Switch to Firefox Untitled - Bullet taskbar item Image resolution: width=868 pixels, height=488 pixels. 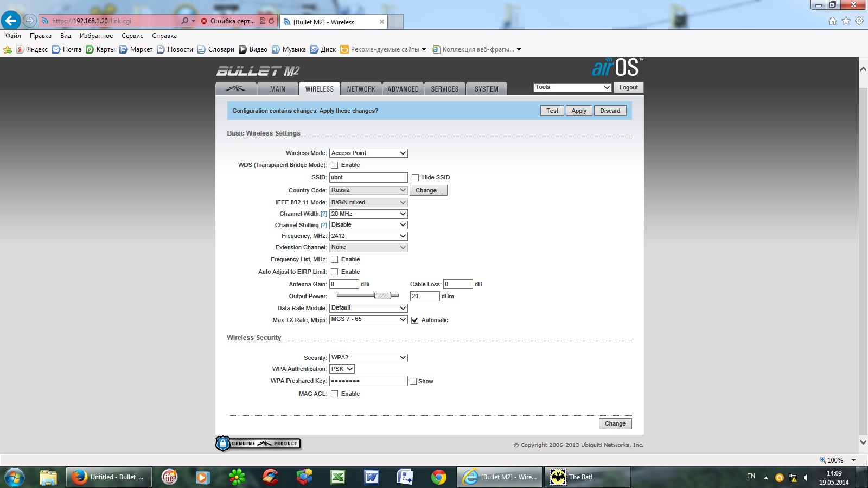pyautogui.click(x=109, y=477)
